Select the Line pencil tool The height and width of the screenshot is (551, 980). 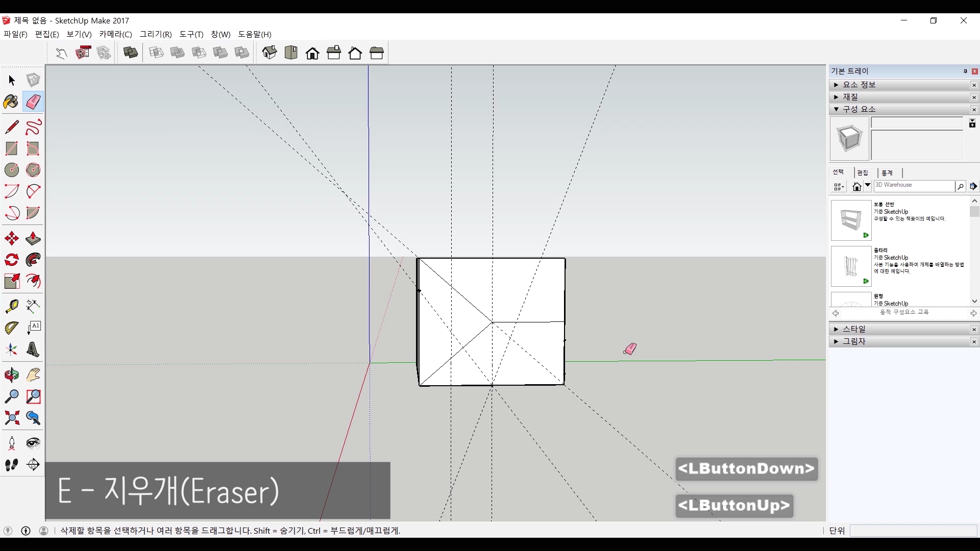coord(11,127)
